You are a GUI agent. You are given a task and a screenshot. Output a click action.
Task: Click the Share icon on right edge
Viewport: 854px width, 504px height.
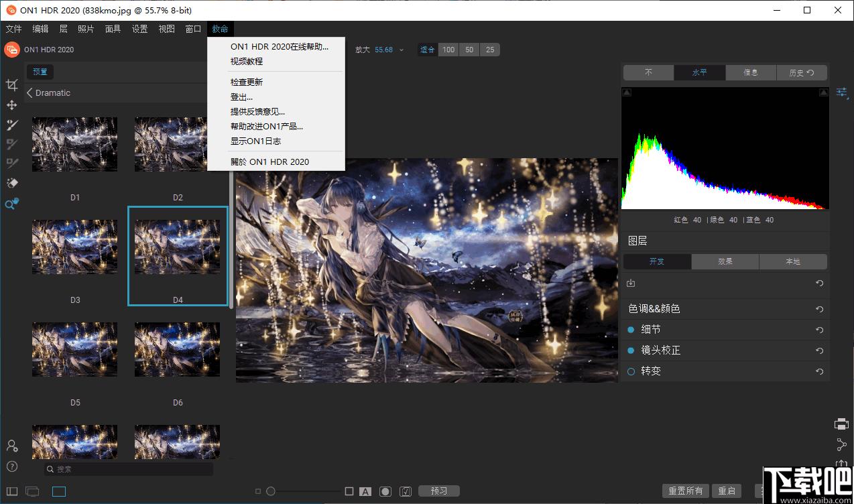pos(841,444)
